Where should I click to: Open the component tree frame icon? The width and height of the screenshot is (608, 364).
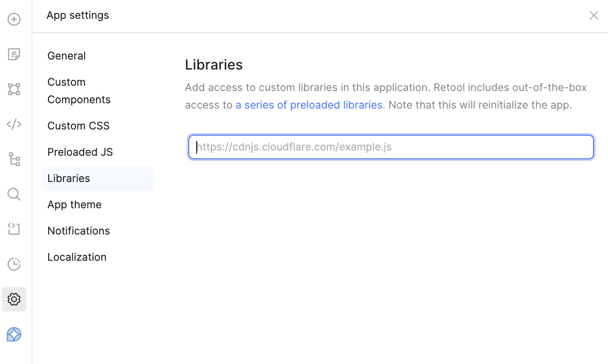pos(14,89)
